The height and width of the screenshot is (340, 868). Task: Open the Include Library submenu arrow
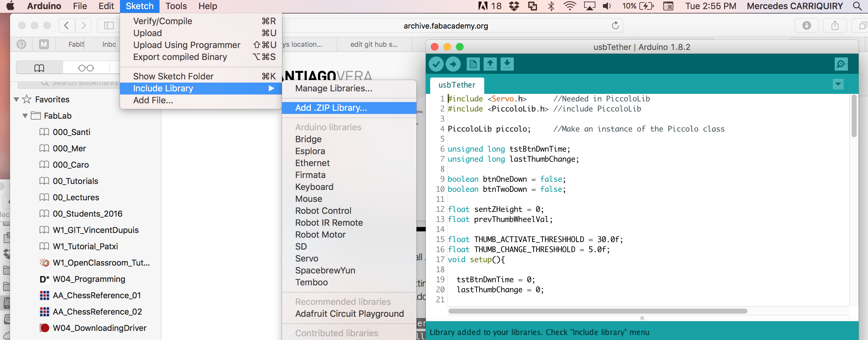coord(271,88)
